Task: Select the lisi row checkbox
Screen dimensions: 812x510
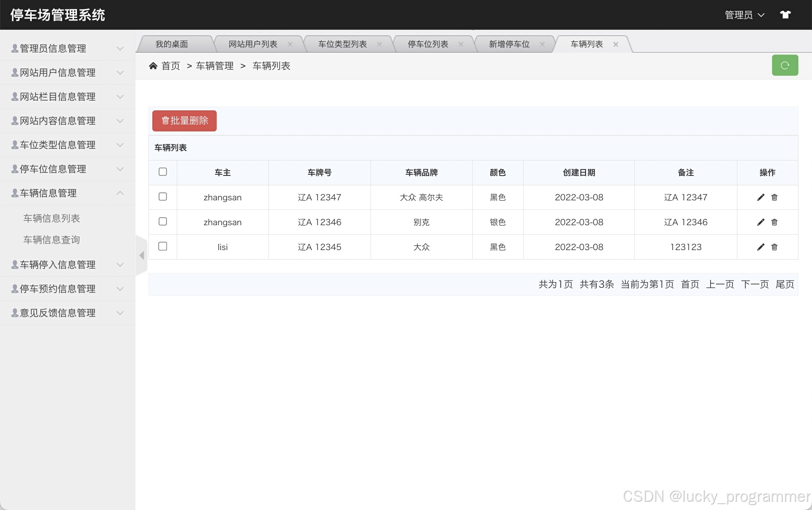Action: (163, 246)
